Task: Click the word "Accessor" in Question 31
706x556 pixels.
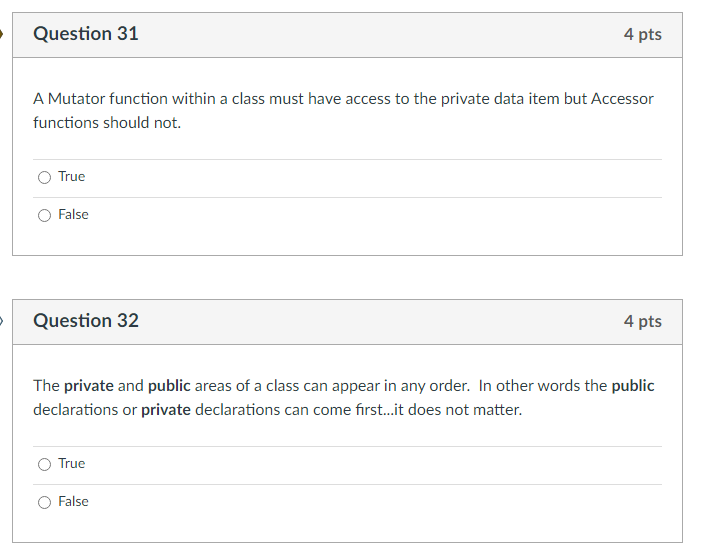Action: pyautogui.click(x=622, y=99)
